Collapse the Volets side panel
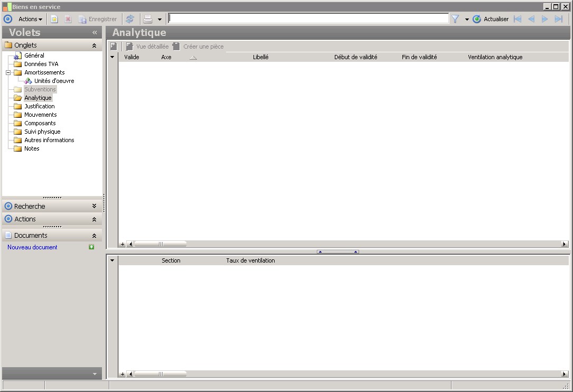Screen dimensions: 573x392 (95, 33)
